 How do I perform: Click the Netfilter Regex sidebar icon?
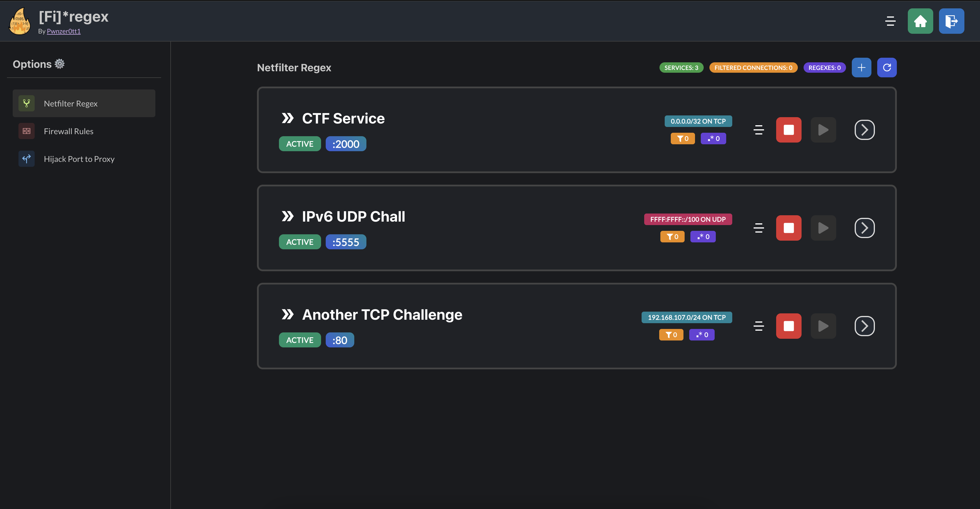tap(26, 103)
